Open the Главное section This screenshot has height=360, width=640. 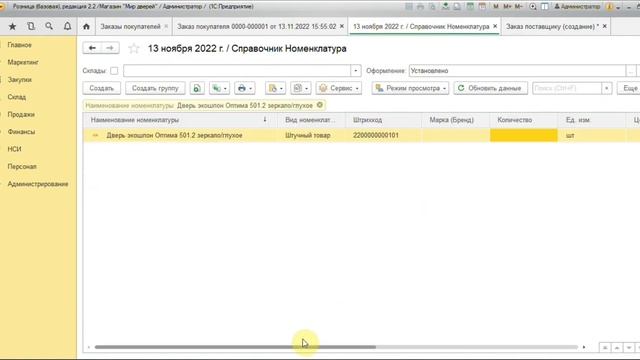[20, 45]
